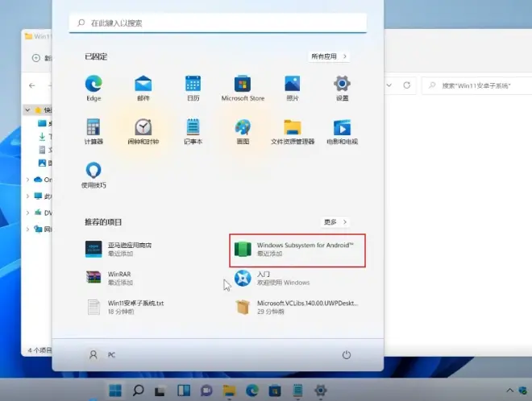Expand This PC in Explorer sidebar
Screen dimensions: 532x401
pyautogui.click(x=27, y=196)
